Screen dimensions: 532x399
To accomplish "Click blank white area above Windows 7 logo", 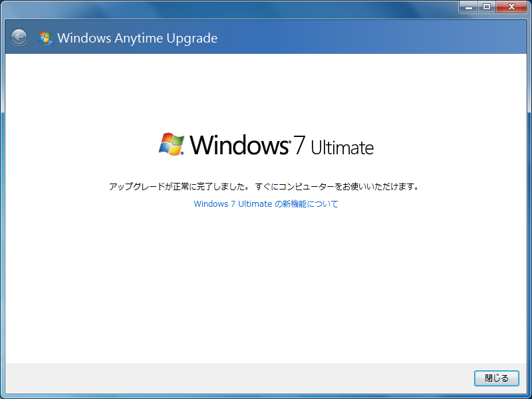I will [x=266, y=93].
